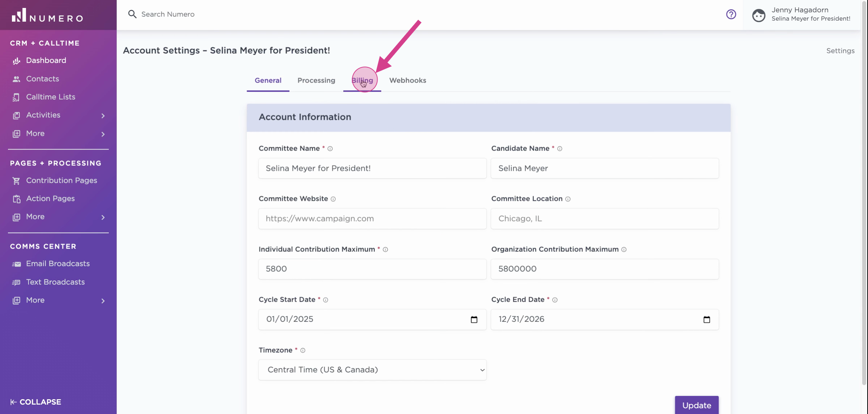The width and height of the screenshot is (868, 414).
Task: Click the Dashboard icon in sidebar
Action: [16, 61]
